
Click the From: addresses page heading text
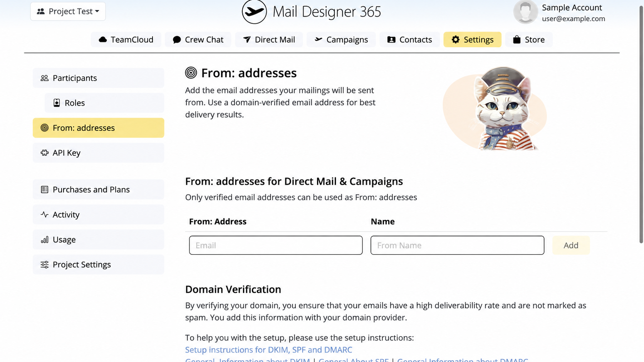pos(249,73)
